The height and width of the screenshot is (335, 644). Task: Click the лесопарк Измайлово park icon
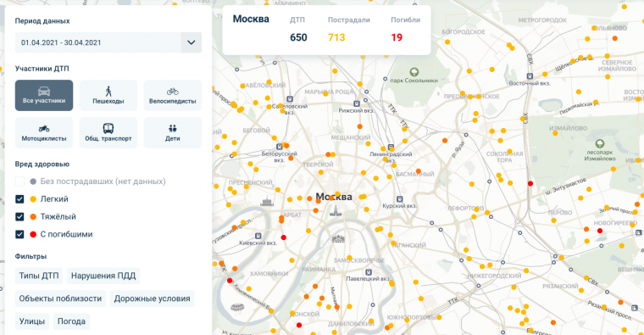click(x=600, y=143)
